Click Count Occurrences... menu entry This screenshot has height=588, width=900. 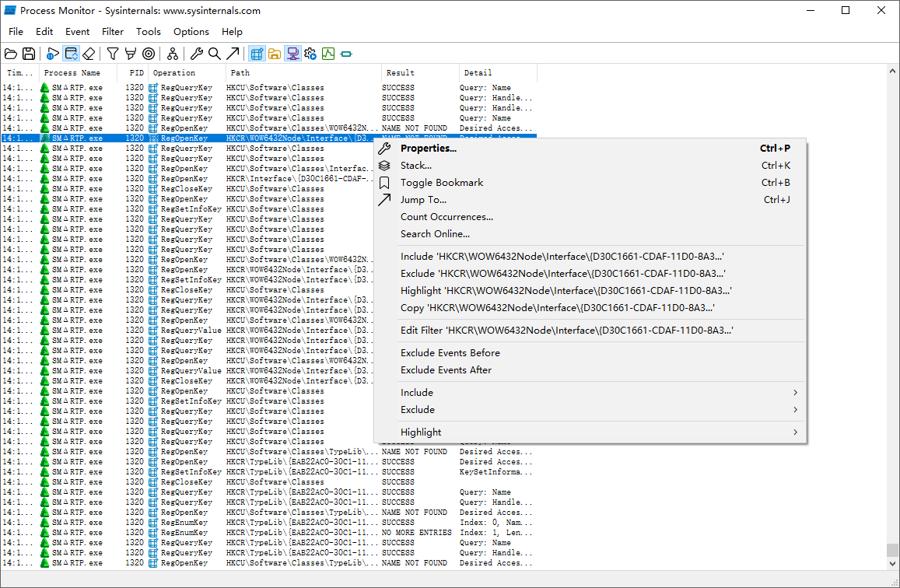pyautogui.click(x=590, y=217)
